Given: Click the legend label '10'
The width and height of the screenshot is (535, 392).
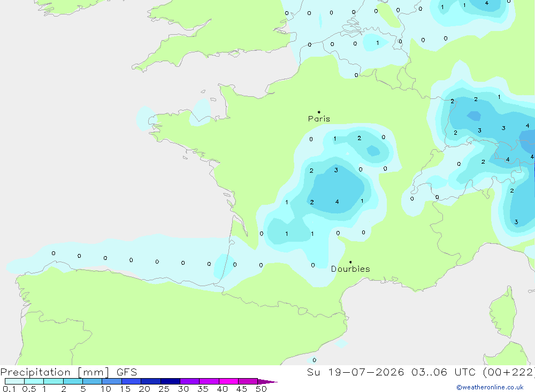Looking at the screenshot, I should (x=106, y=389).
